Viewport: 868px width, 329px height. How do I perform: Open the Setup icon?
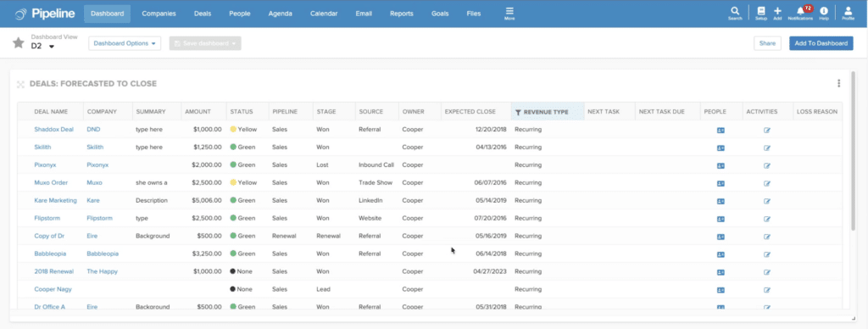[x=760, y=14]
